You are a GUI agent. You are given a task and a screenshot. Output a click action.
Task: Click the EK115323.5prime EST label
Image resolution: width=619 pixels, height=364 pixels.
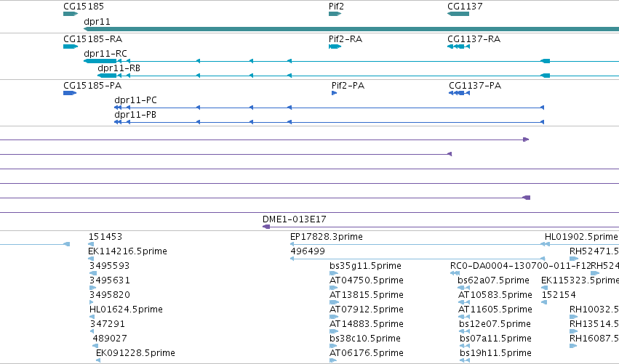click(x=580, y=280)
